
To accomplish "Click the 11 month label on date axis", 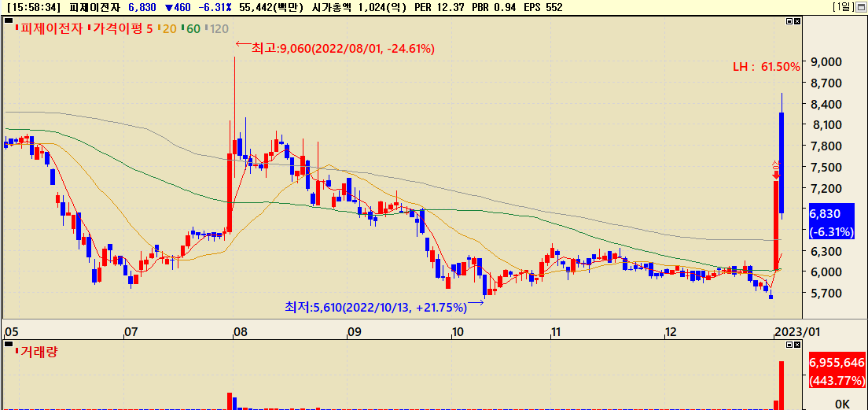I will pyautogui.click(x=557, y=332).
